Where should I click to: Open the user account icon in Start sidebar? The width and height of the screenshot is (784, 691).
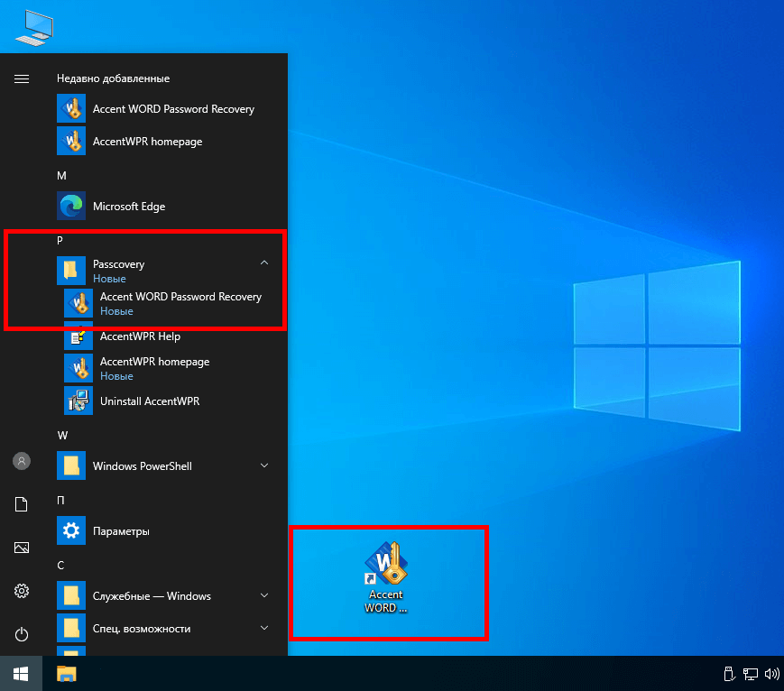click(22, 461)
